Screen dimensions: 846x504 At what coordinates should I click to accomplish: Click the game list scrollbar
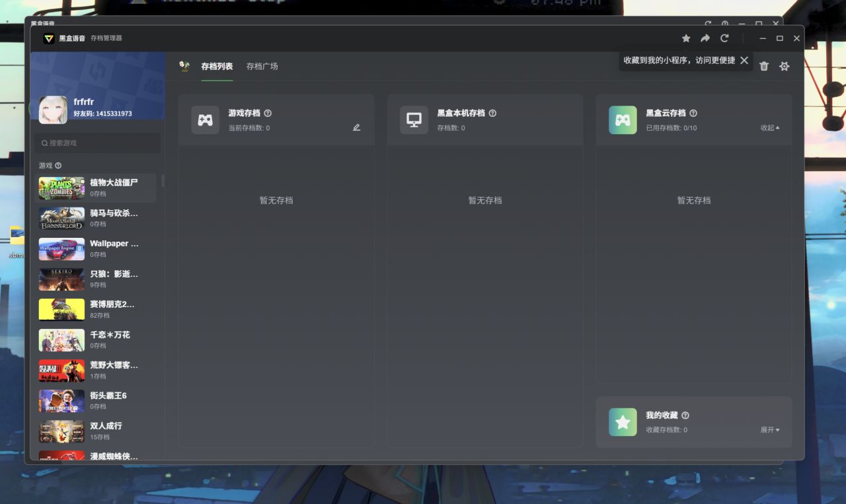click(x=163, y=180)
